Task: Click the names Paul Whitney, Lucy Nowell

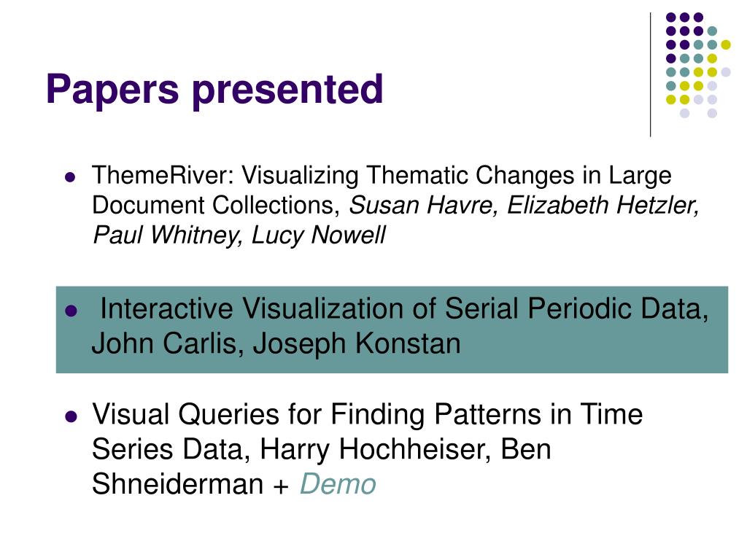Action: (x=239, y=236)
